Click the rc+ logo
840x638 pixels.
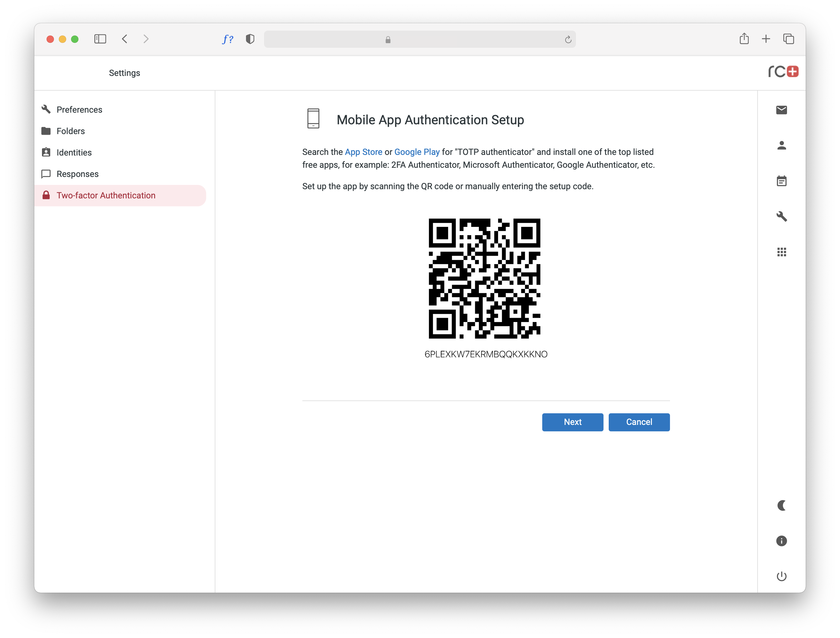pos(783,71)
